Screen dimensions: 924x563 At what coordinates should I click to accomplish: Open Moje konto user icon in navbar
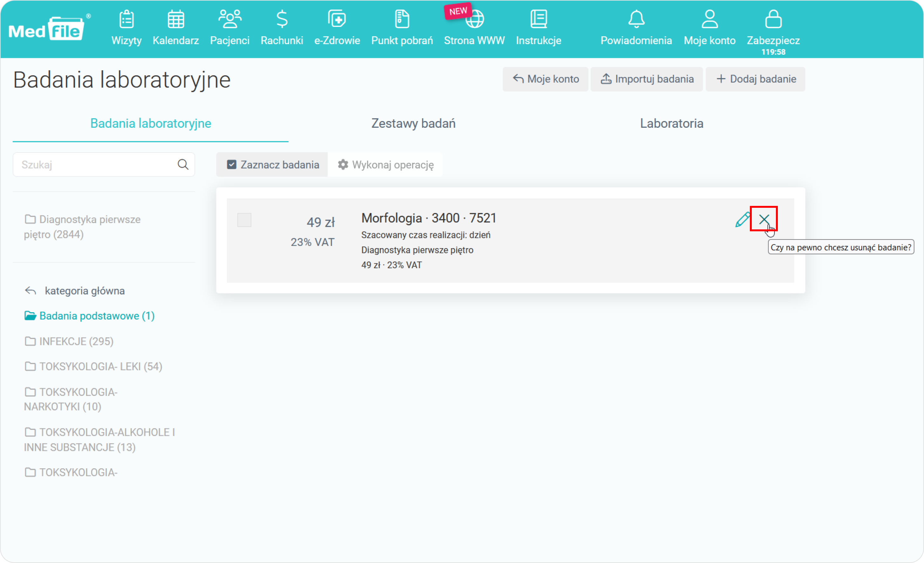710,19
